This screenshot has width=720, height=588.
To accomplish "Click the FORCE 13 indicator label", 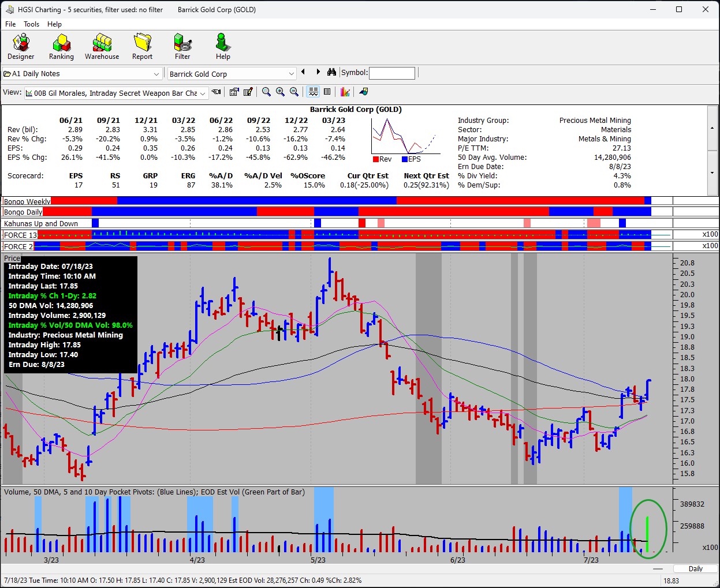I will pyautogui.click(x=20, y=235).
